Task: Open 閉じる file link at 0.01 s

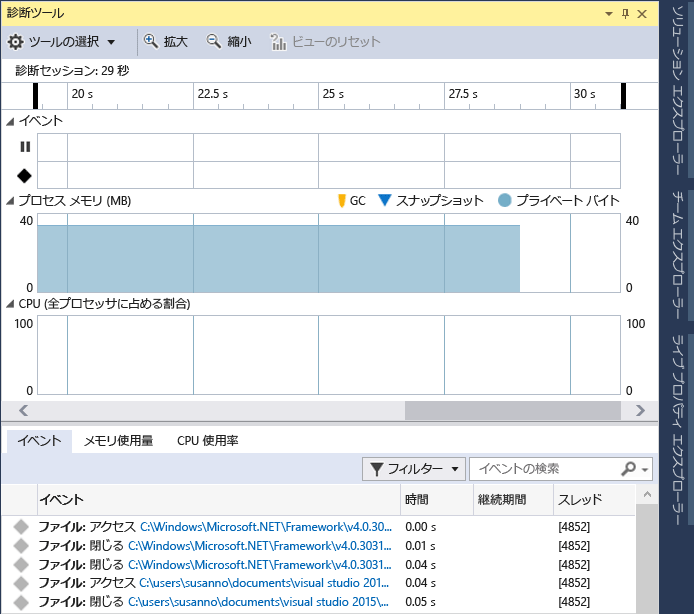Action: [x=260, y=546]
